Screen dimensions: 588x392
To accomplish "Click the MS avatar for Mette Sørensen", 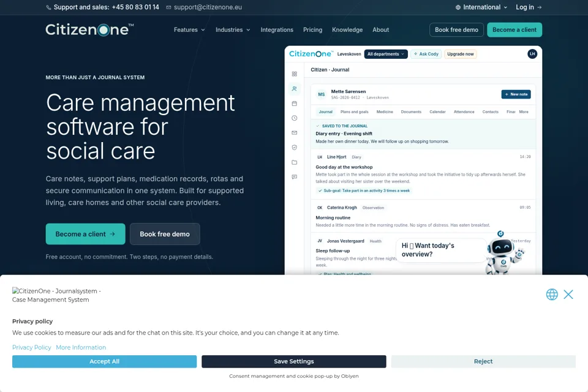I will pos(322,94).
